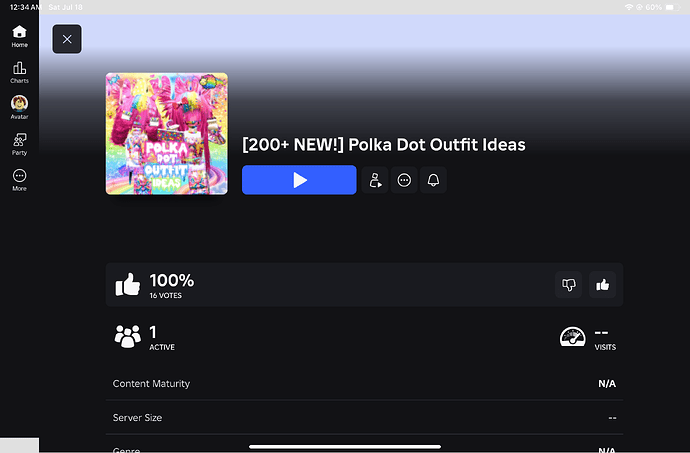Screen dimensions: 690x453
Task: Go to Home in sidebar
Action: tap(19, 36)
